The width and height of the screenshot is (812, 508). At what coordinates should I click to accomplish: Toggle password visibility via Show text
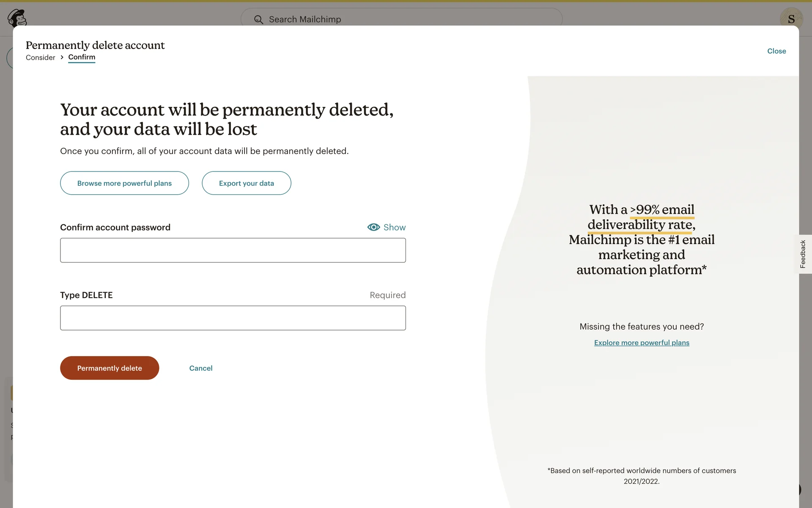point(394,227)
